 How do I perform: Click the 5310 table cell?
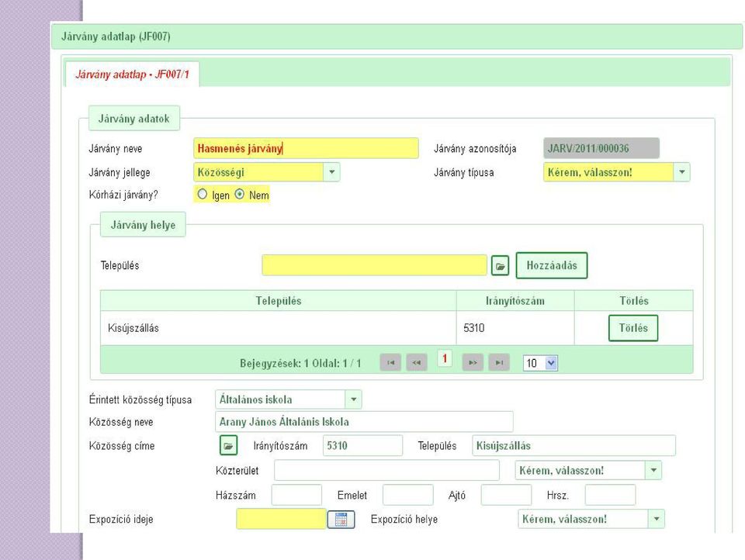coord(515,328)
